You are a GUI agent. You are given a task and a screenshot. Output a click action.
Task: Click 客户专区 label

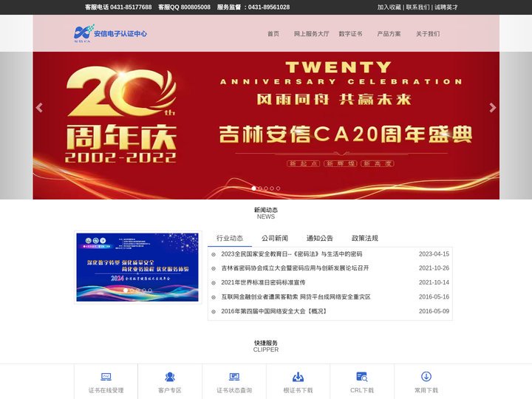[x=170, y=390]
